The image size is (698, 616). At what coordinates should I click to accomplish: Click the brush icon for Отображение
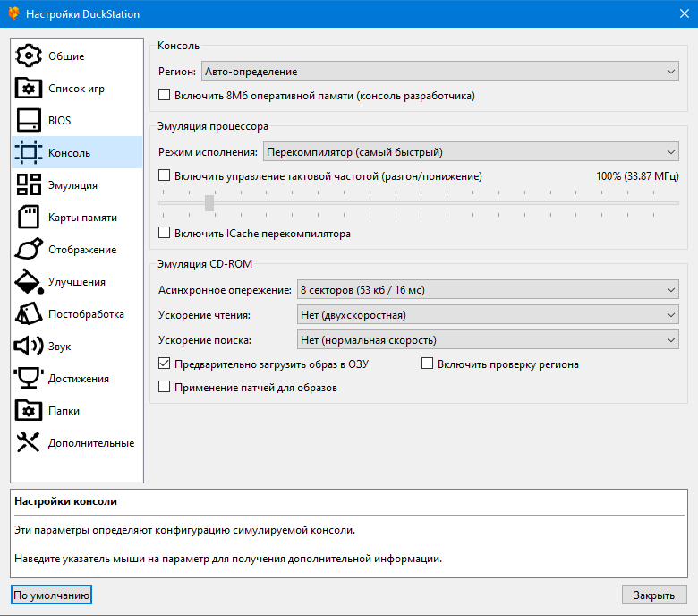click(x=29, y=249)
